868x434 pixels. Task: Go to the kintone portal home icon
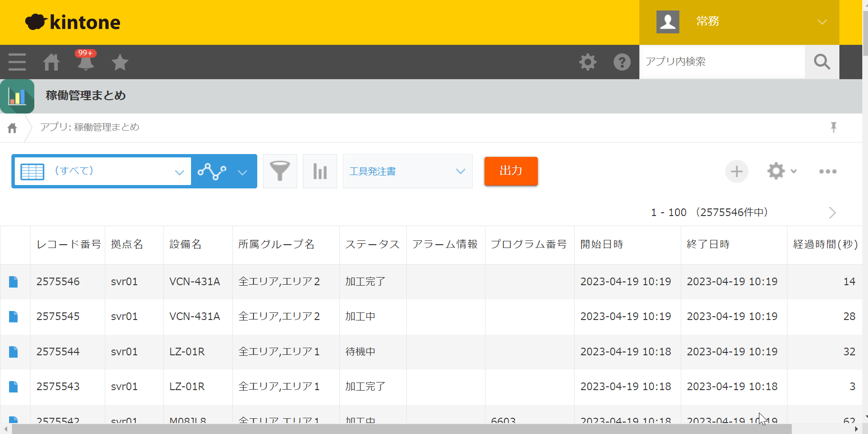click(x=51, y=62)
